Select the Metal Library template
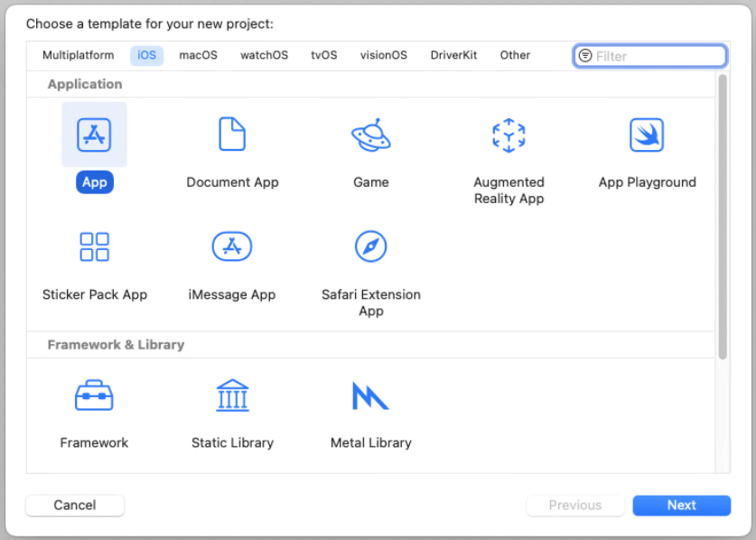This screenshot has height=540, width=756. [x=370, y=396]
